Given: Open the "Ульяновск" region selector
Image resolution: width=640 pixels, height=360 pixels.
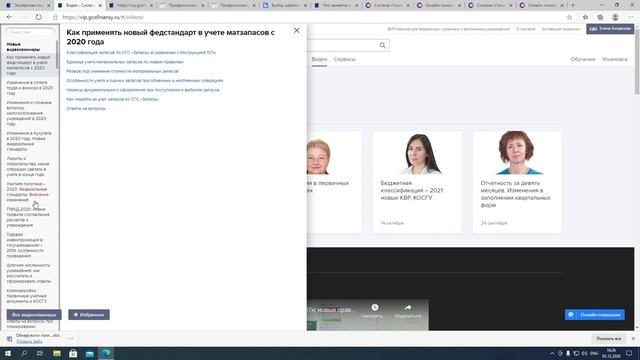Looking at the screenshot, I should (614, 59).
